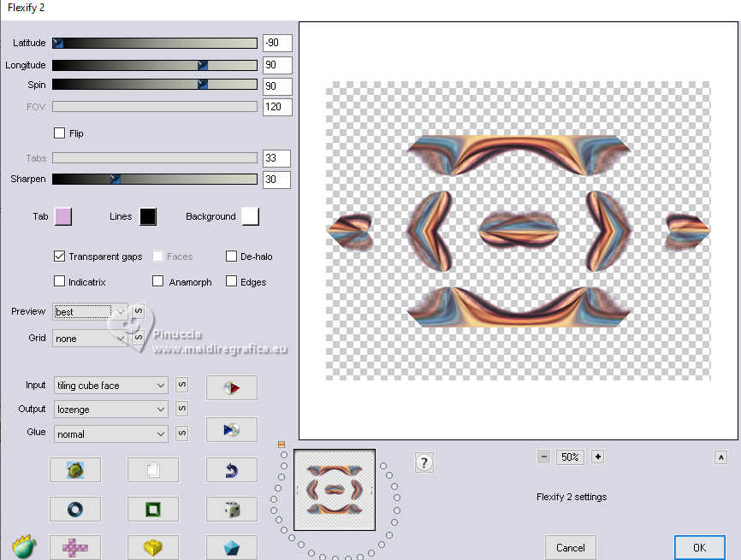Click the Sharpen value field showing 30
Image resolution: width=741 pixels, height=560 pixels.
click(x=276, y=179)
